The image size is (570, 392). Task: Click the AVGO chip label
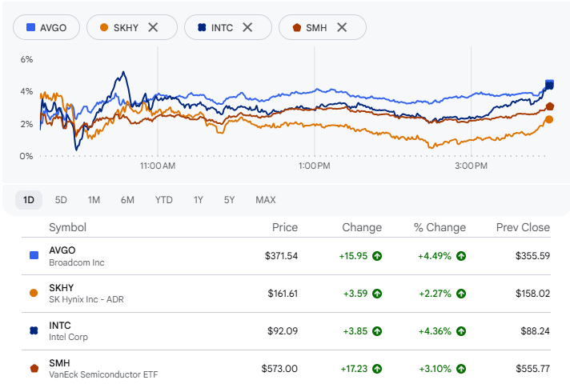point(53,28)
